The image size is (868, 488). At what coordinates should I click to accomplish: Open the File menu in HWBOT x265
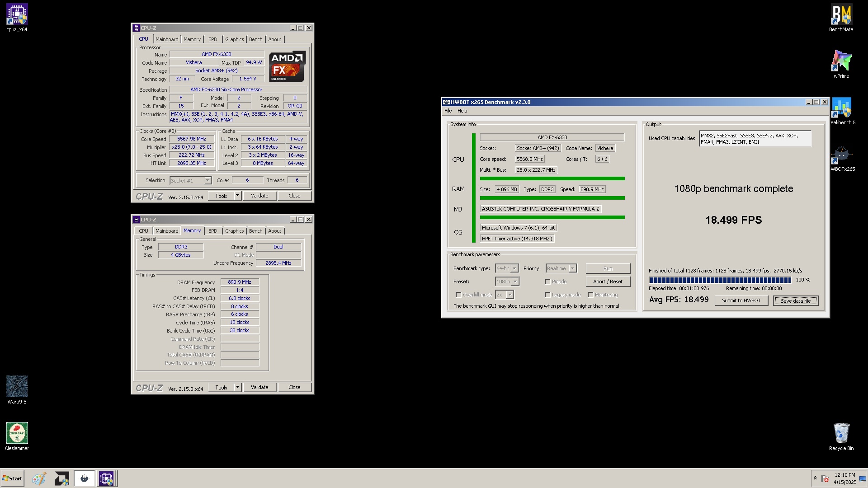pyautogui.click(x=448, y=111)
